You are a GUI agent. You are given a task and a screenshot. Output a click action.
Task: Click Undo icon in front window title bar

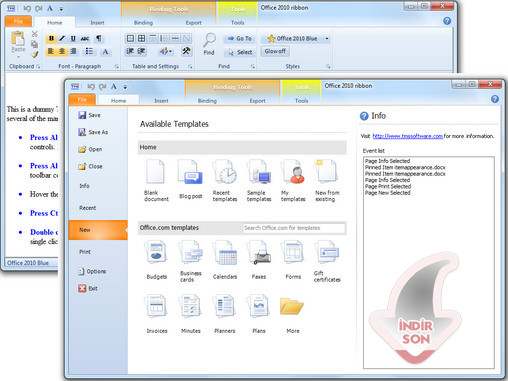(x=91, y=87)
